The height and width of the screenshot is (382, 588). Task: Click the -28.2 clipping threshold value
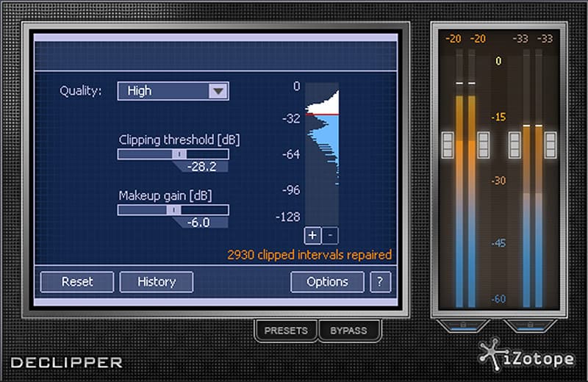point(201,167)
